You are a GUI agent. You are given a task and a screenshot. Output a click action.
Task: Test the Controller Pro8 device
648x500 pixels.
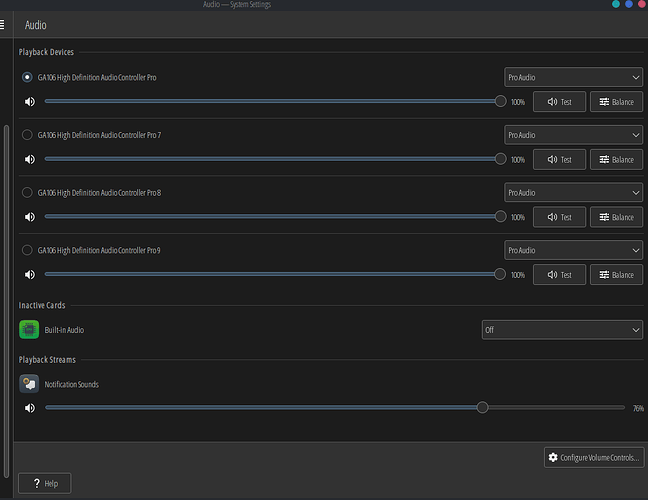[x=559, y=217]
